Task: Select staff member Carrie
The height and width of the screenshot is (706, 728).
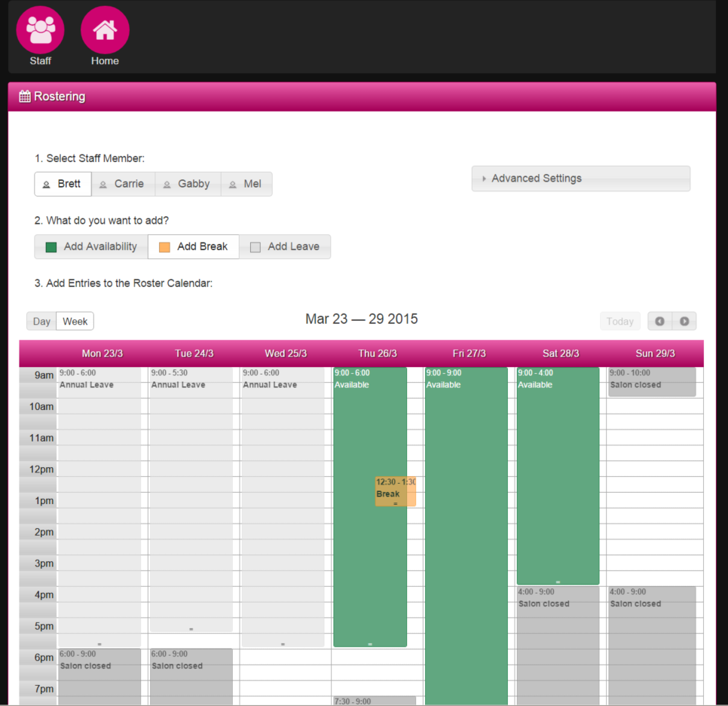Action: (124, 184)
